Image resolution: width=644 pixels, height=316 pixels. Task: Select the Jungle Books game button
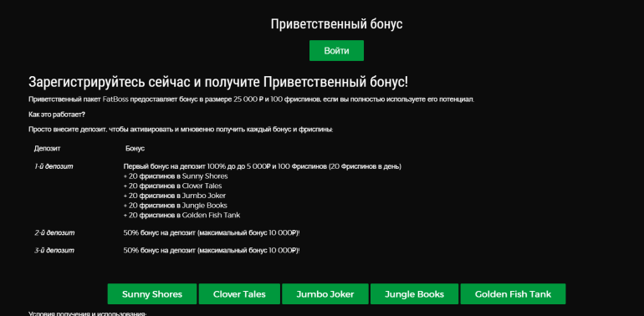[414, 293]
